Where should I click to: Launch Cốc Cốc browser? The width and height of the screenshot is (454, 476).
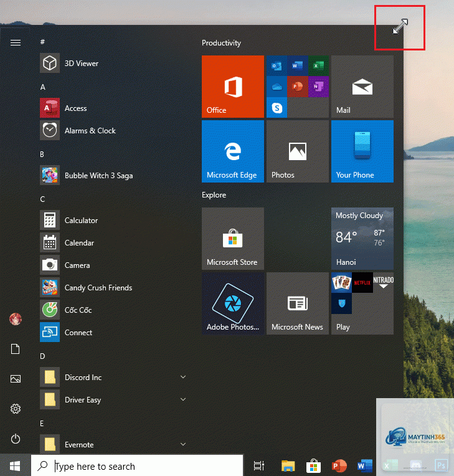pyautogui.click(x=113, y=310)
